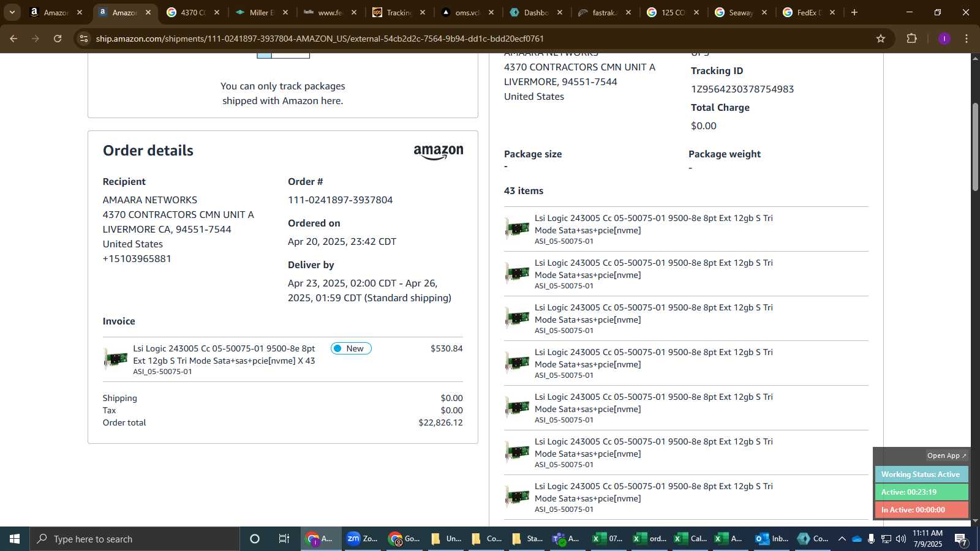Click the Type here to search box
This screenshot has height=551, width=980.
135,539
